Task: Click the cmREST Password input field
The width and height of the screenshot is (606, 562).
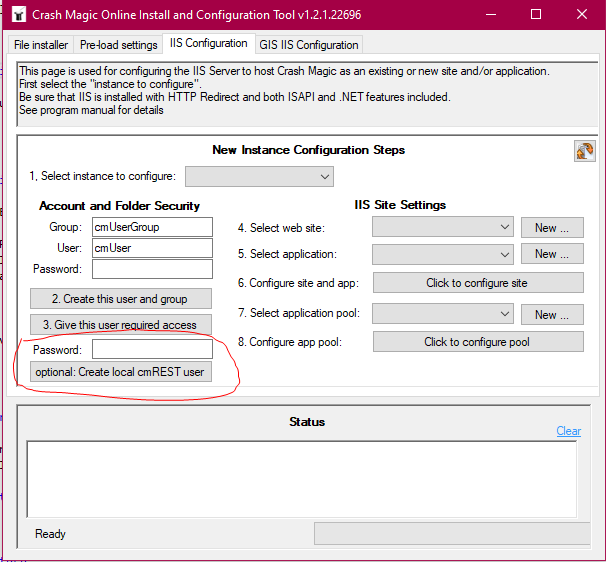Action: pos(152,349)
